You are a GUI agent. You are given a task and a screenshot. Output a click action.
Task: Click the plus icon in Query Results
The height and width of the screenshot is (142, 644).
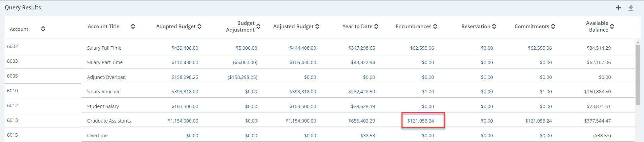point(618,8)
